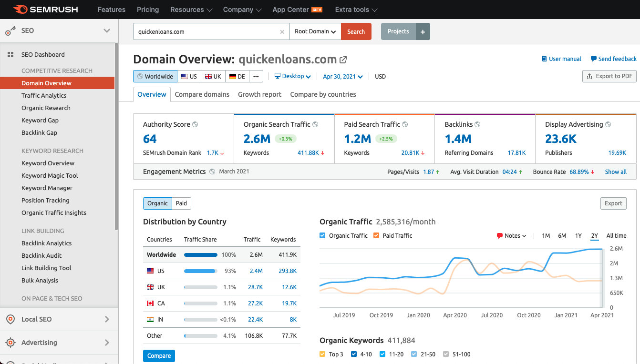Click the blue Compare button
The image size is (640, 364).
(x=159, y=356)
